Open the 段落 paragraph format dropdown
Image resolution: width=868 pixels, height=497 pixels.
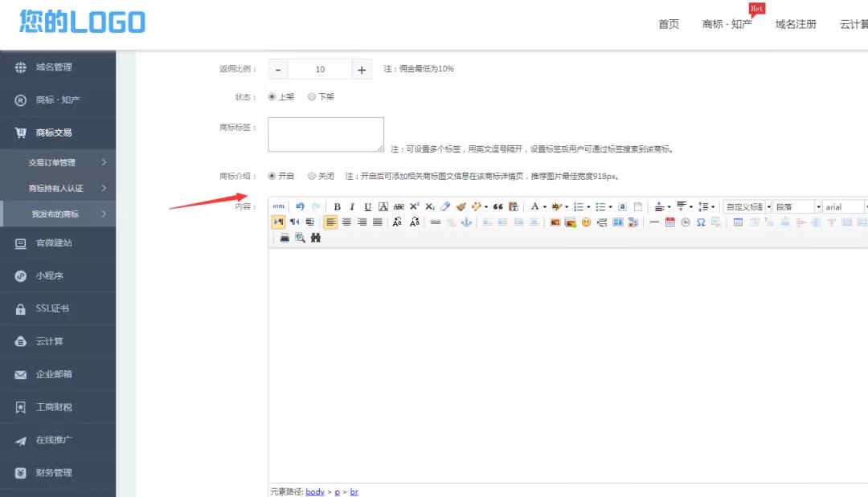(x=796, y=207)
